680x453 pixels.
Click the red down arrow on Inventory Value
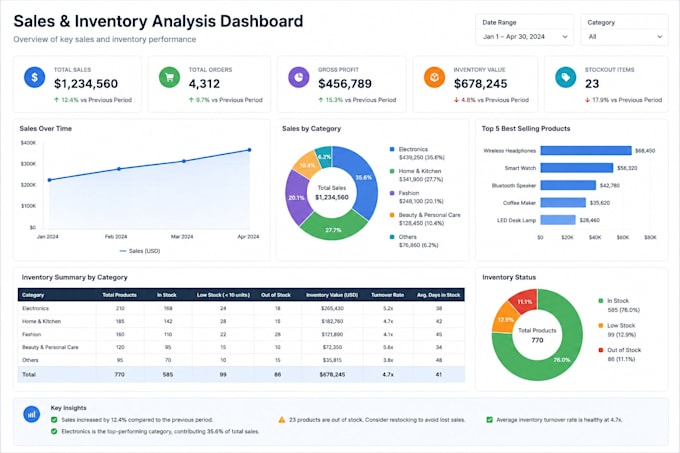pyautogui.click(x=456, y=100)
